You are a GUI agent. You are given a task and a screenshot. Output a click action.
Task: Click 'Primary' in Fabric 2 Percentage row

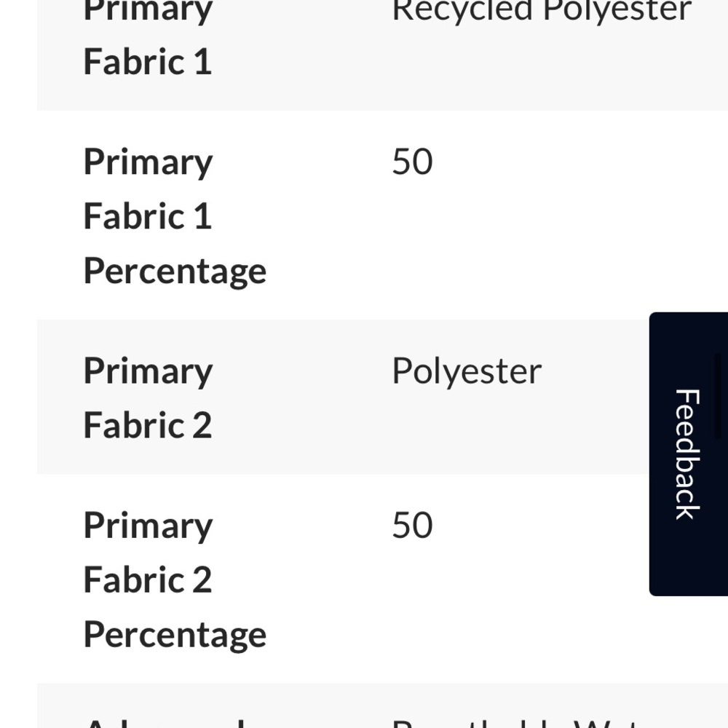coord(148,526)
